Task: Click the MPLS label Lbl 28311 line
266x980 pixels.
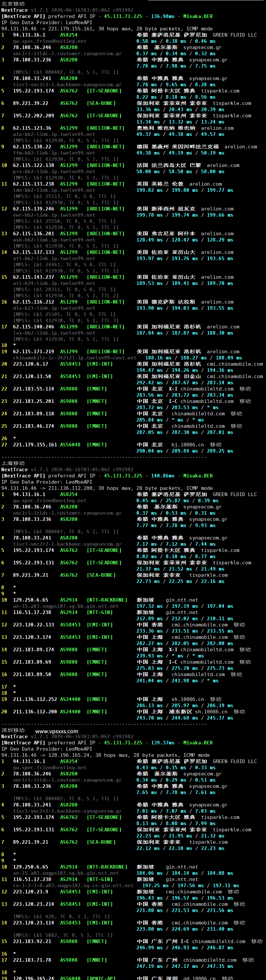Action: click(64, 290)
